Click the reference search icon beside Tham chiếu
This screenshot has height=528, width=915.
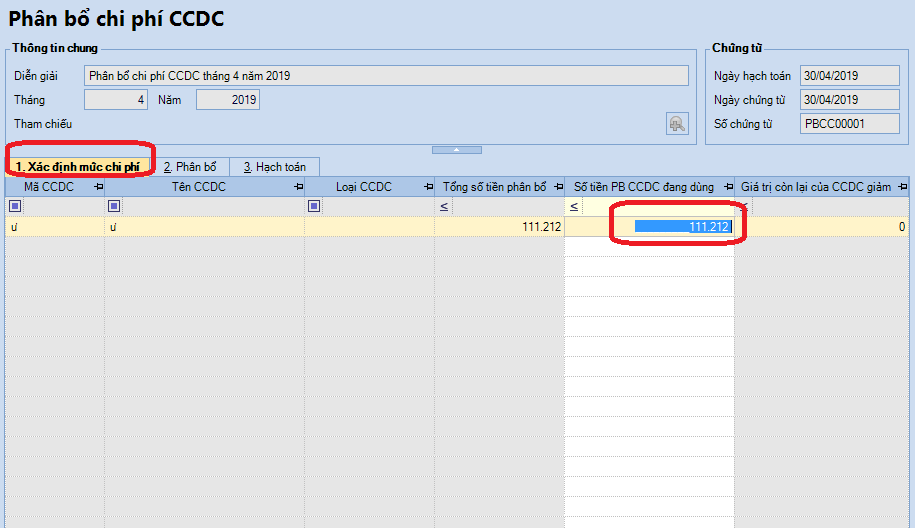678,124
